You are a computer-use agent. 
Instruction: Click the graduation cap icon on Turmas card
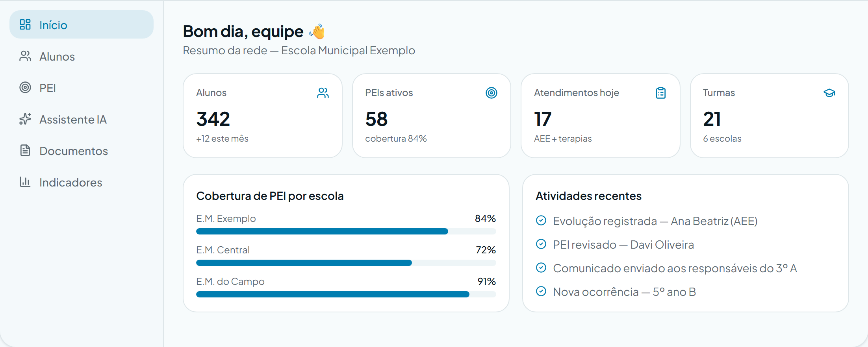click(829, 93)
